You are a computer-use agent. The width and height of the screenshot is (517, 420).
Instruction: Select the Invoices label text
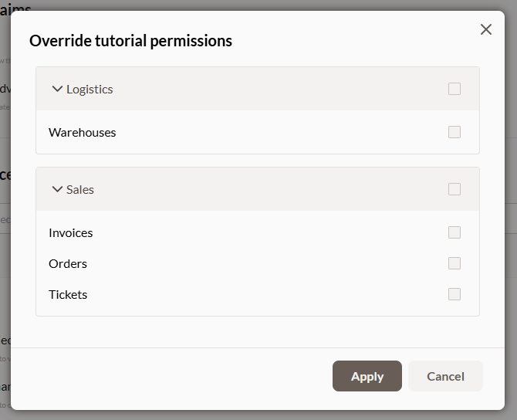(70, 232)
